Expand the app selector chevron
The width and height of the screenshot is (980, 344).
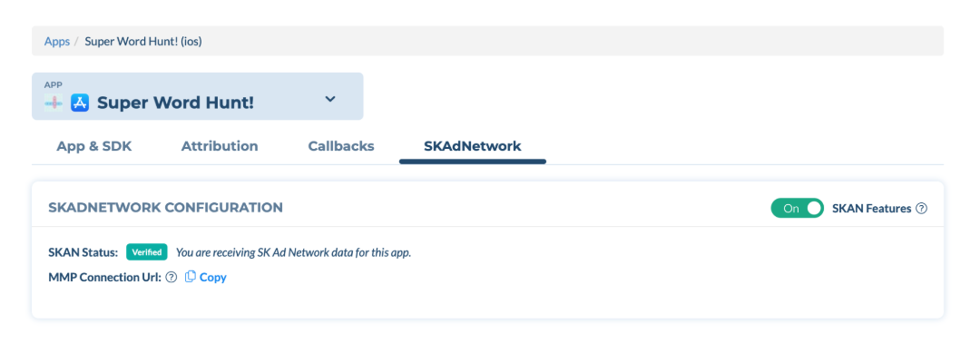pos(330,99)
